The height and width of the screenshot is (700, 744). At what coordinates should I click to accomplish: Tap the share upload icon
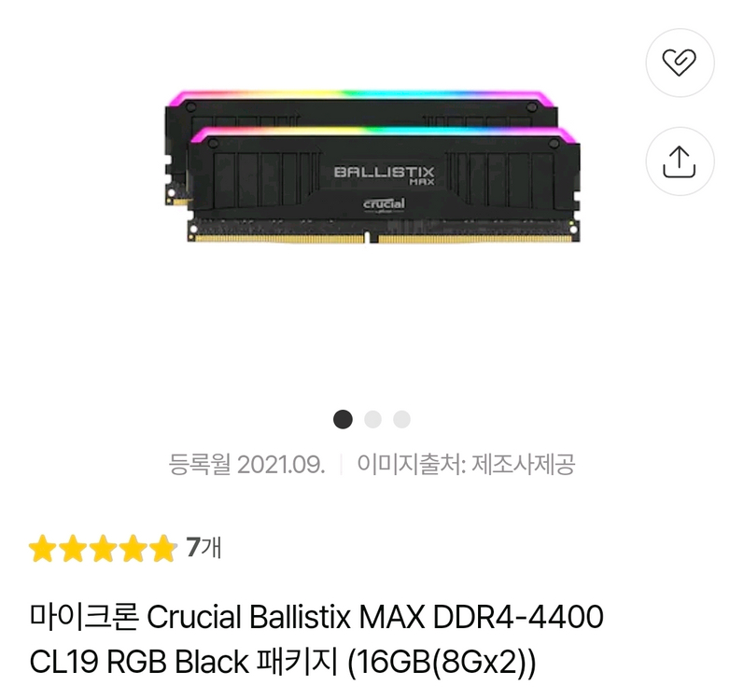[x=680, y=161]
